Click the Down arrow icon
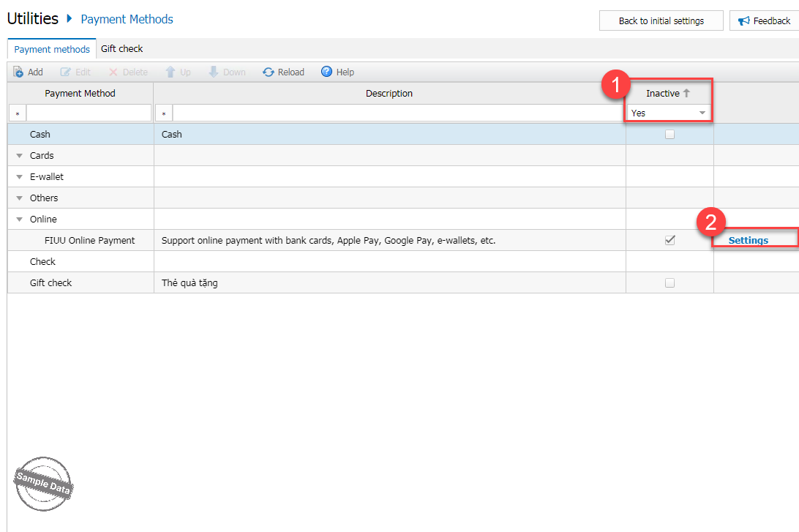Image resolution: width=799 pixels, height=532 pixels. [214, 72]
